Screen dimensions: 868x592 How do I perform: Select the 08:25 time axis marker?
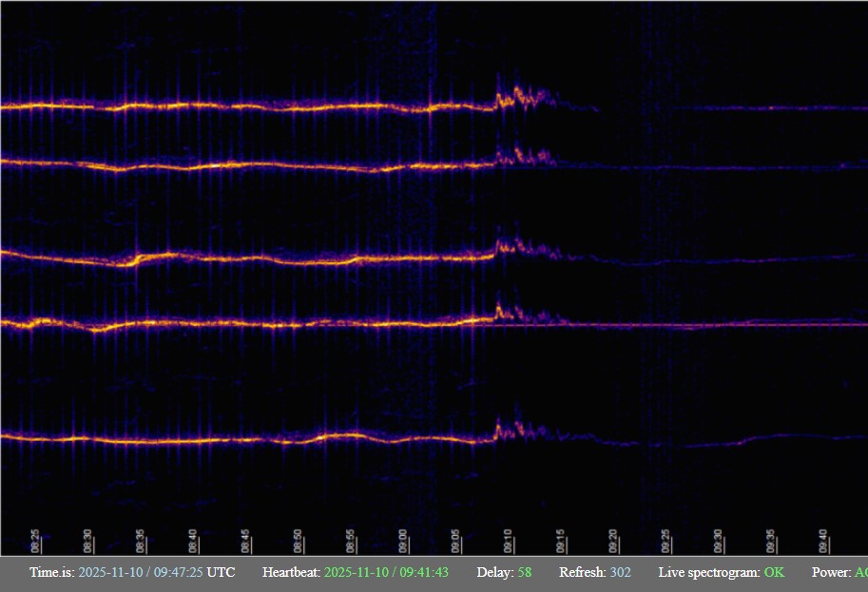pyautogui.click(x=35, y=542)
